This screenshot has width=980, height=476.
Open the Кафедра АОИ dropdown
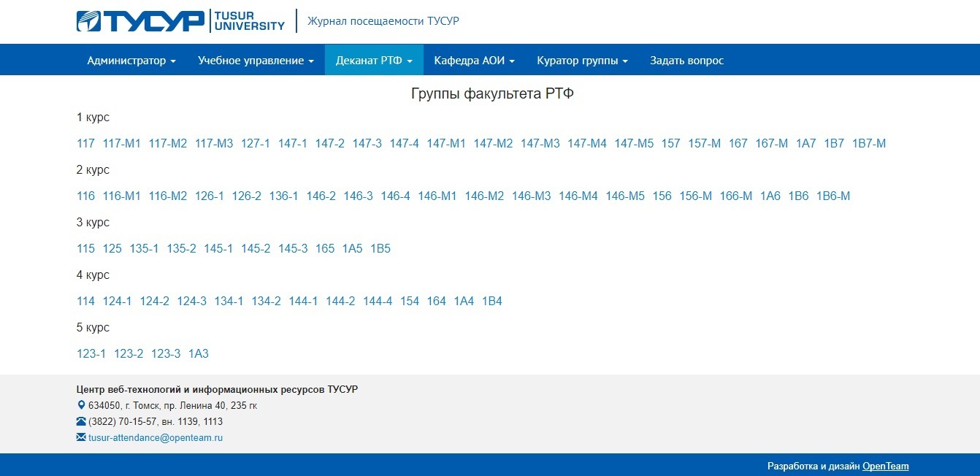[474, 61]
